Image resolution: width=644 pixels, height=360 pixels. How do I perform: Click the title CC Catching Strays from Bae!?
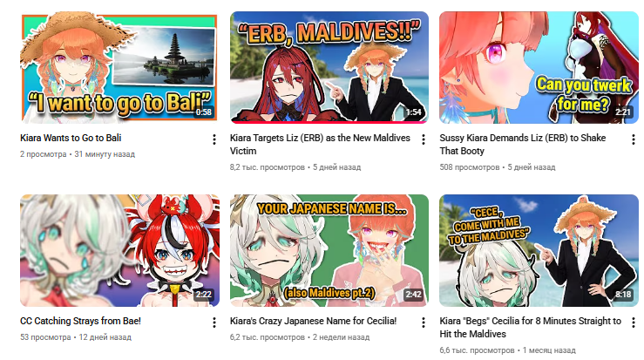pos(80,321)
